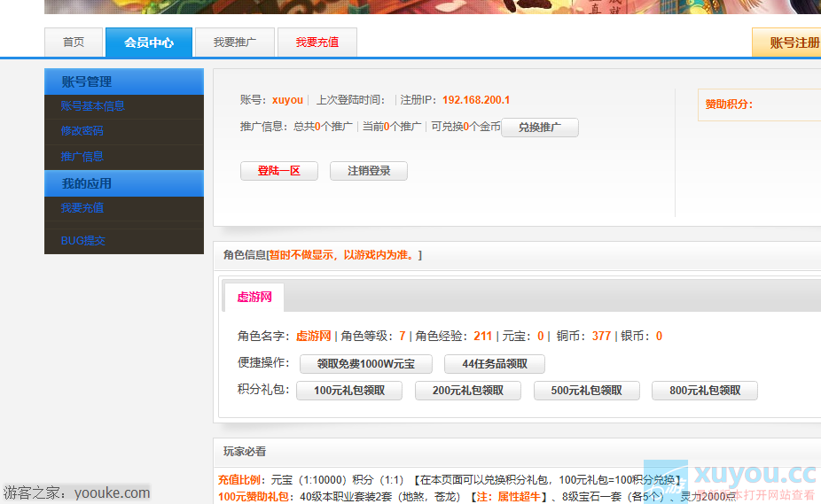Viewport: 821px width, 504px height.
Task: Open the 首页 tab
Action: (74, 43)
